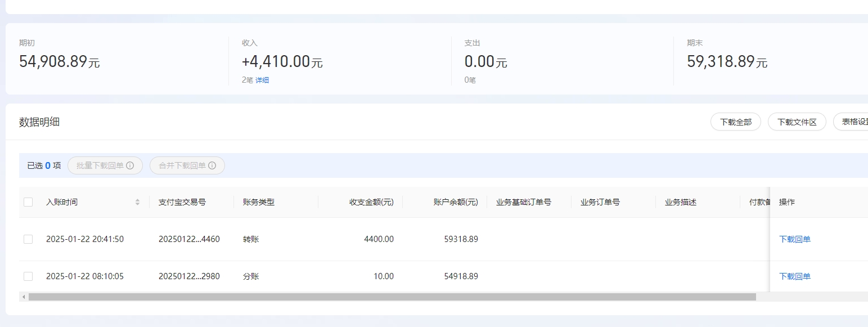
Task: Click the 批量下载回单 button
Action: [105, 165]
